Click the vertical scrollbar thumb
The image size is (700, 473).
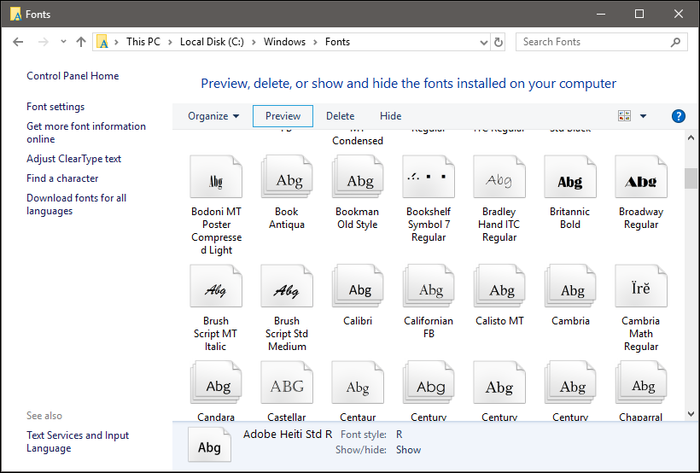pos(691,178)
